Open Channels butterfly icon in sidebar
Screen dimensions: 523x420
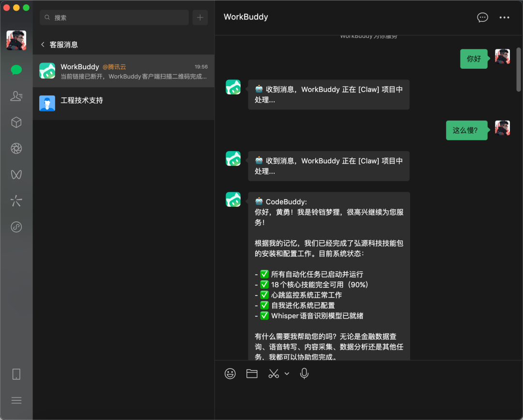[16, 174]
